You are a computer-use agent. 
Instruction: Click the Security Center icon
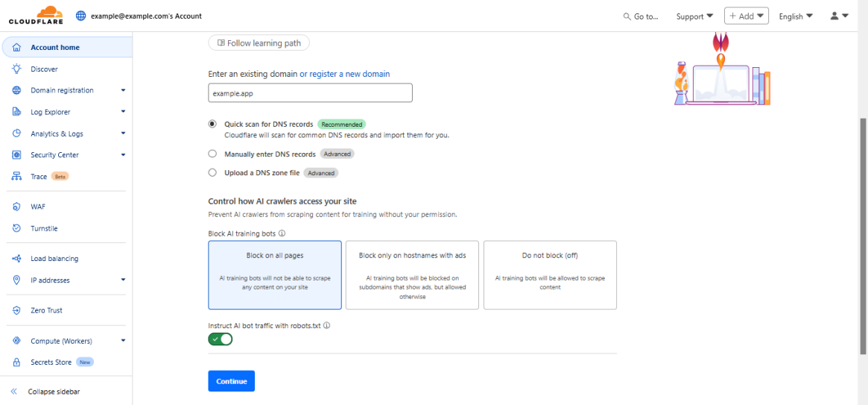pyautogui.click(x=16, y=155)
